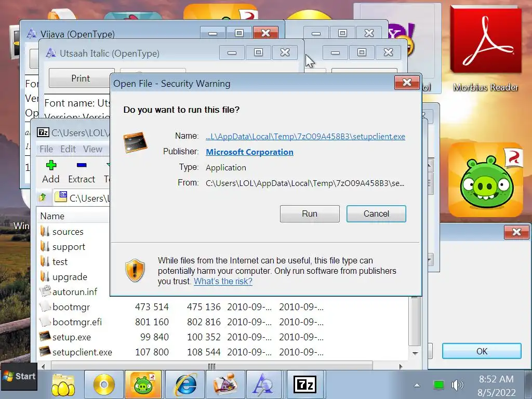The height and width of the screenshot is (399, 532).
Task: Open the View menu in 7-Zip
Action: (92, 149)
